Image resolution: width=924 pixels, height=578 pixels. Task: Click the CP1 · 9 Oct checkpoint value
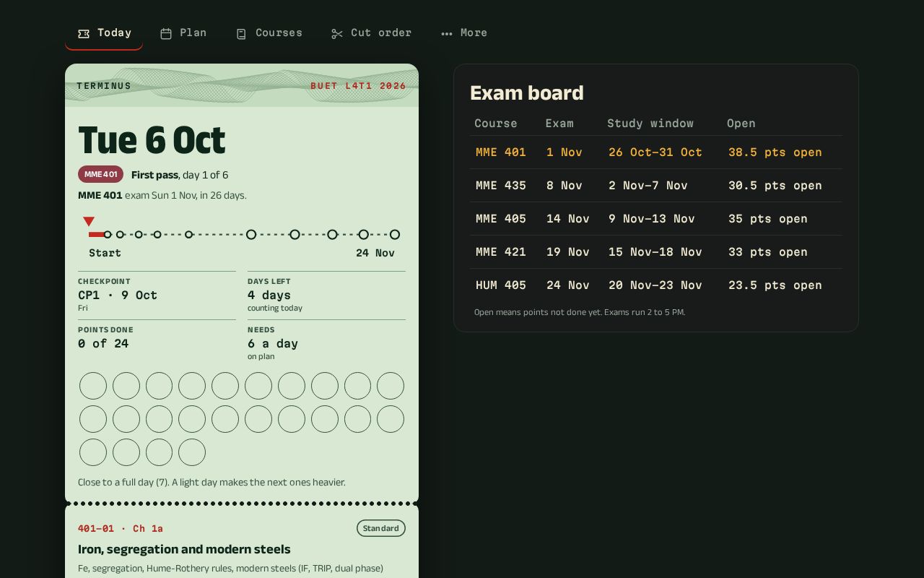[x=118, y=295]
